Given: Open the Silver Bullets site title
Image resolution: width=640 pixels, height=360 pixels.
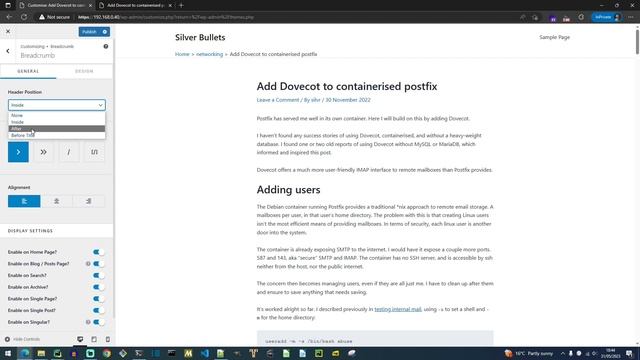Looking at the screenshot, I should click(x=200, y=37).
